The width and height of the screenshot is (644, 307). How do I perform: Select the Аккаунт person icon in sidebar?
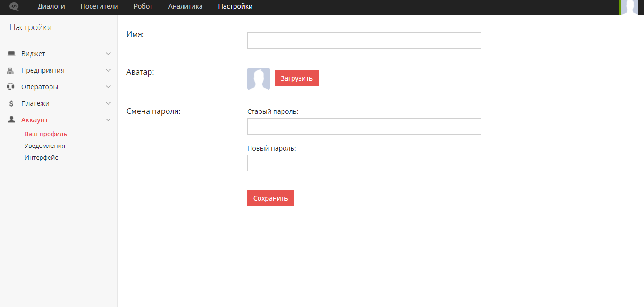[x=10, y=119]
